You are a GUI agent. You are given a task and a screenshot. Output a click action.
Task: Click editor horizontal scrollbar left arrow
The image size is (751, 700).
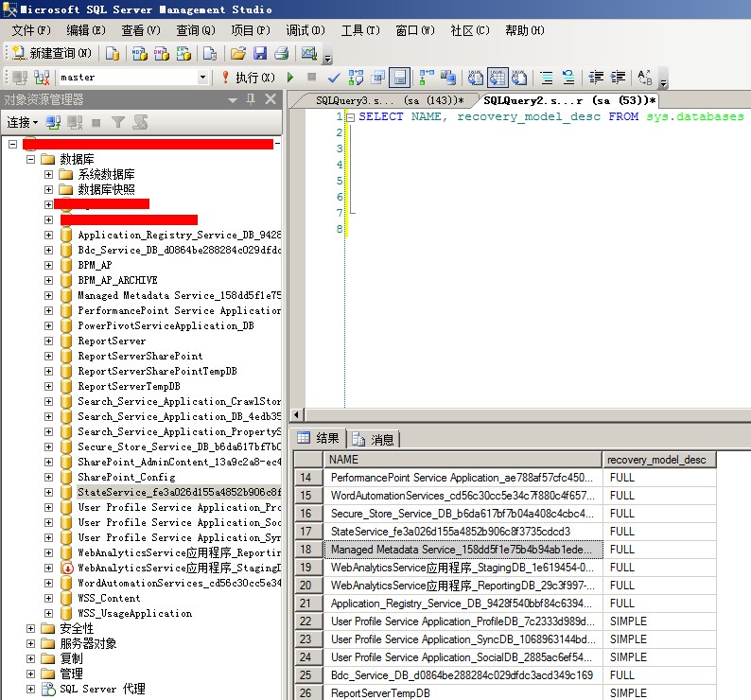point(296,415)
